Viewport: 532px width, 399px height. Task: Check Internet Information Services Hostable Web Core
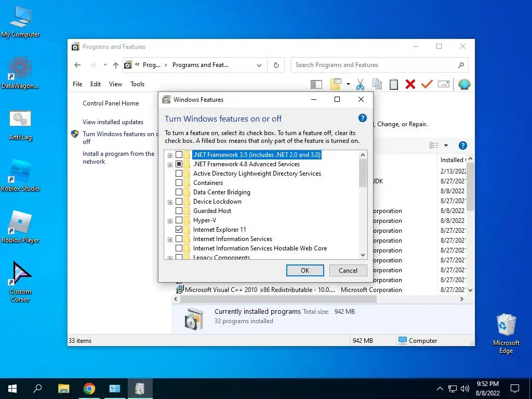[179, 248]
